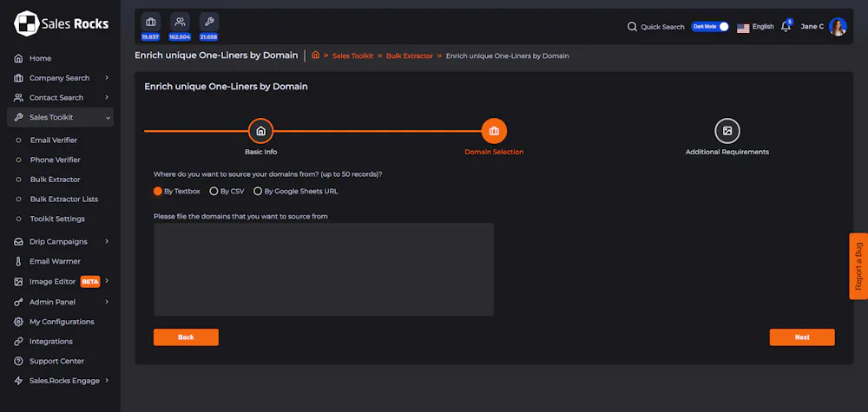Open Email Verifier in sidebar
Screen dimensions: 868x412
coord(54,140)
